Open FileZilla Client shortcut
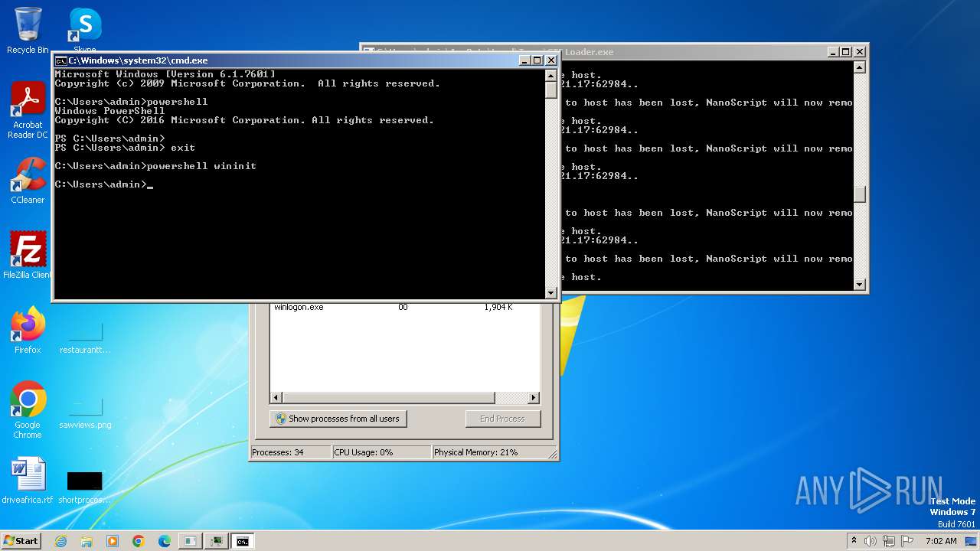980x551 pixels. click(28, 256)
